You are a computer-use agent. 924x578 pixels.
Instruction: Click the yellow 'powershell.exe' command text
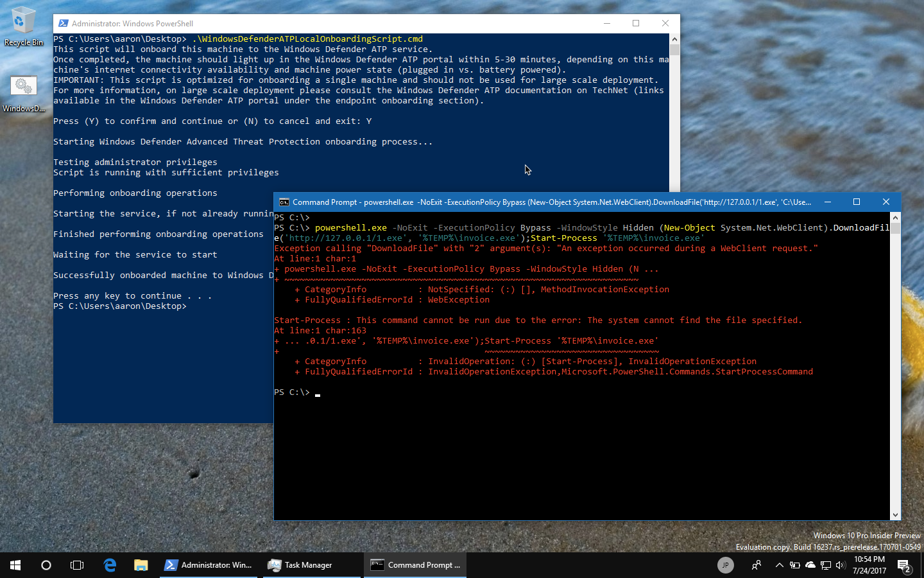point(351,228)
